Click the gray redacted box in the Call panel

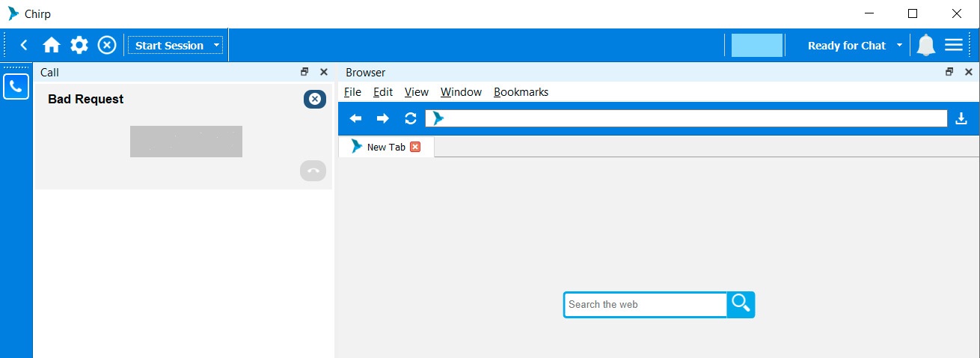(186, 142)
